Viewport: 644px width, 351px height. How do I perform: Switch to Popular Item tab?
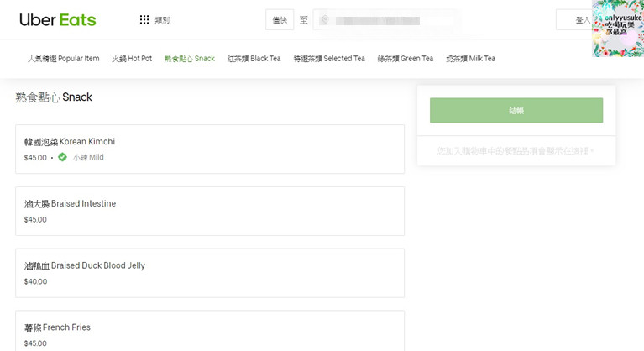(x=64, y=59)
